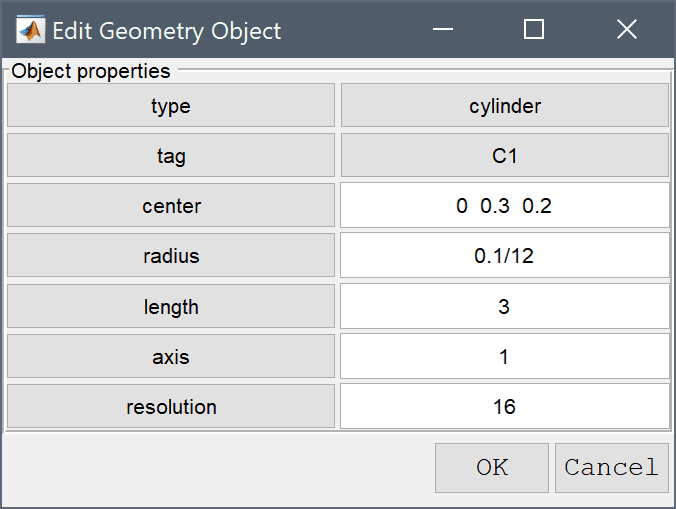
Task: Click the tag label cell
Action: (x=171, y=156)
